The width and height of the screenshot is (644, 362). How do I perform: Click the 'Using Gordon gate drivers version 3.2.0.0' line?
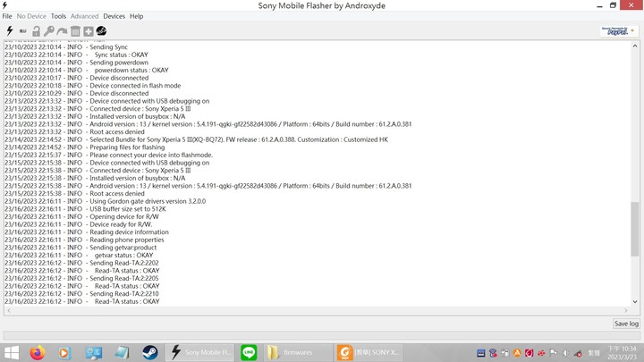(x=106, y=201)
